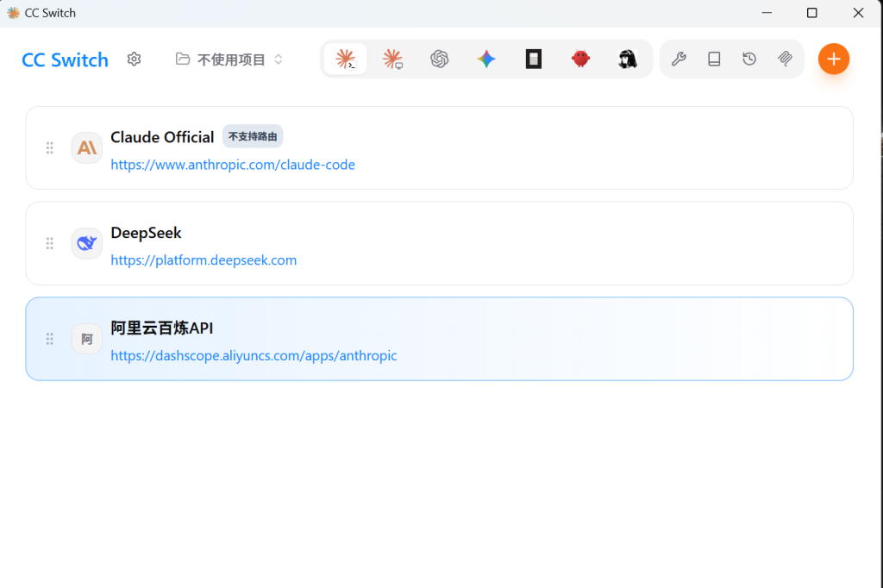Open the history clock icon
This screenshot has width=883, height=588.
point(749,59)
